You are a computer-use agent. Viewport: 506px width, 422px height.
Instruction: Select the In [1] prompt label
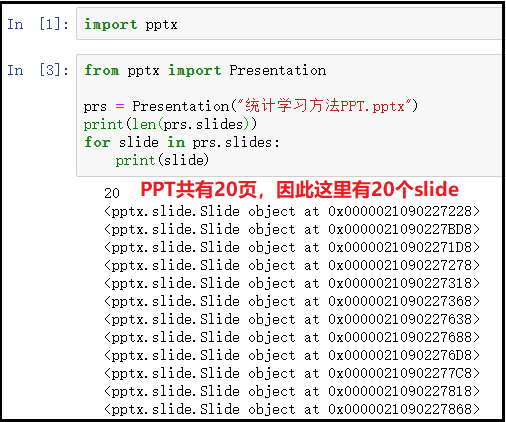(38, 24)
